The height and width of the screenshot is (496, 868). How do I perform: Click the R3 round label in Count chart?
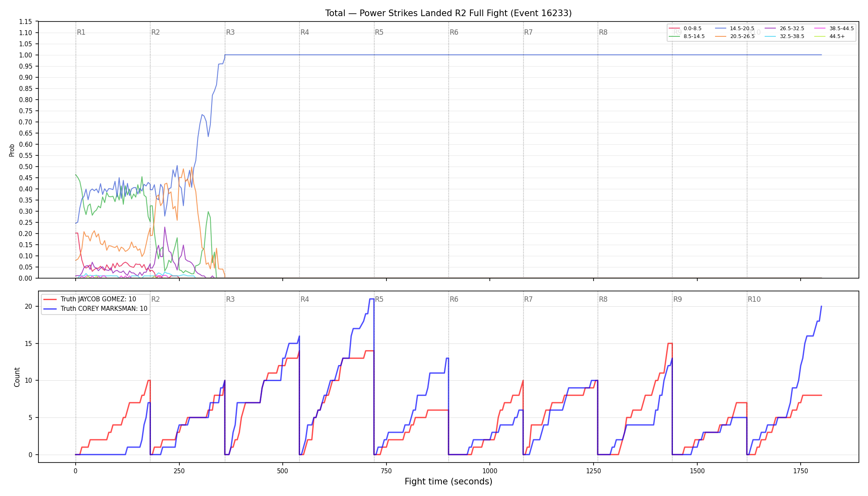230,299
